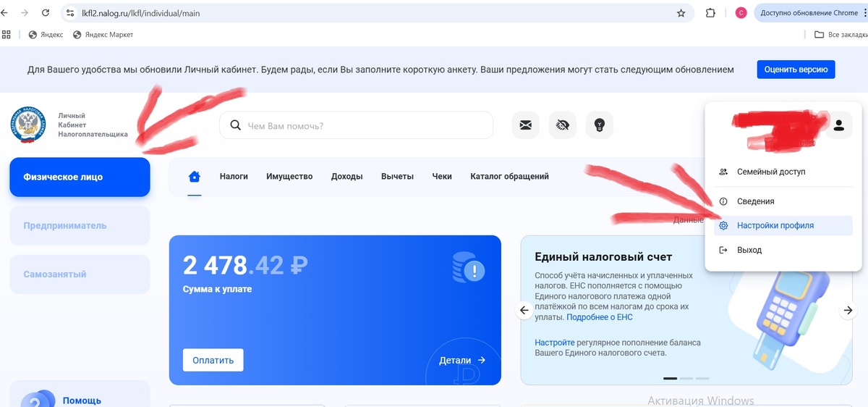
Task: Switch to Предприниматель mode
Action: (80, 225)
